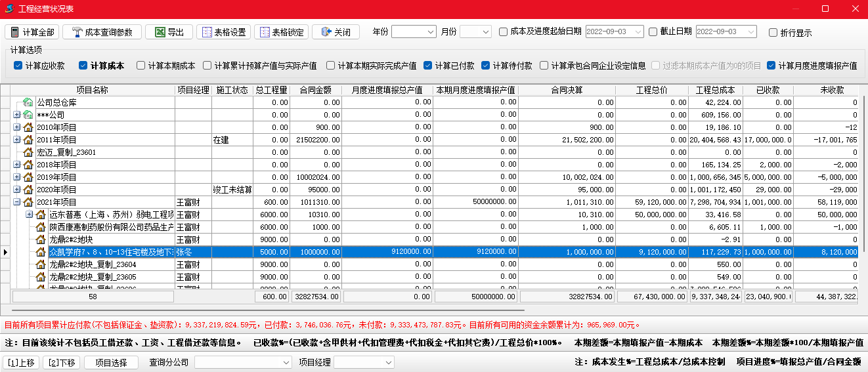Click house icon of 2011年项目 row
Viewport: 868px width, 372px height.
coord(28,140)
